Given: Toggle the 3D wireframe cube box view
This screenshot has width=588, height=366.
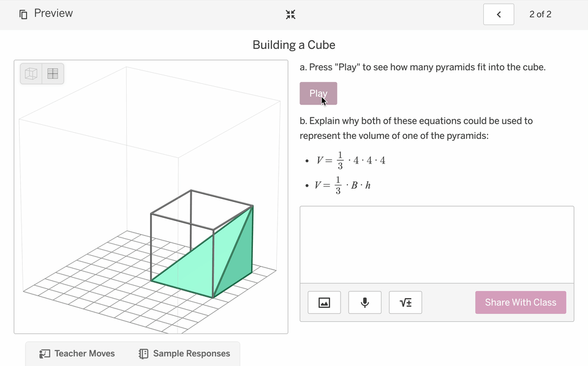Looking at the screenshot, I should click(31, 74).
